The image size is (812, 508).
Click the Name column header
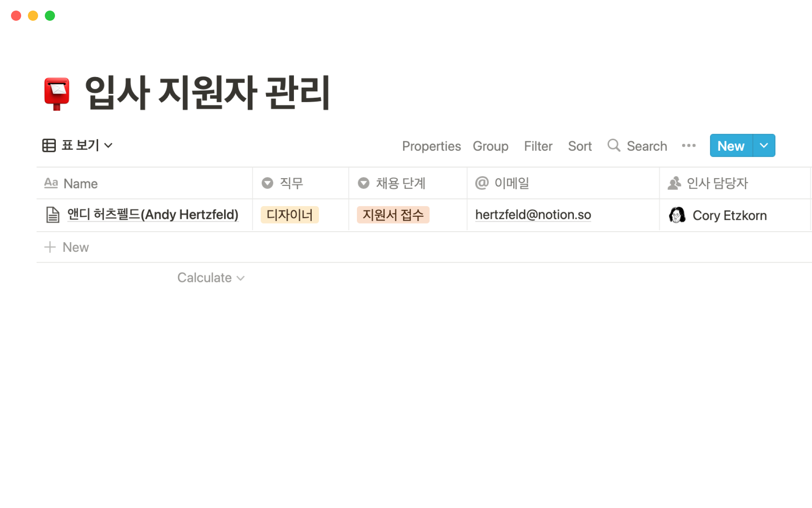tap(80, 183)
